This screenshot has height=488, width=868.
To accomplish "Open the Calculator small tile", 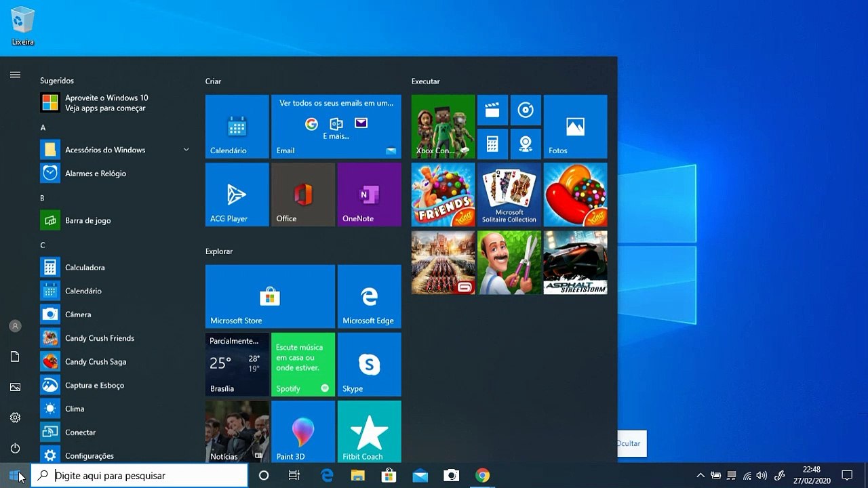I will coord(492,143).
